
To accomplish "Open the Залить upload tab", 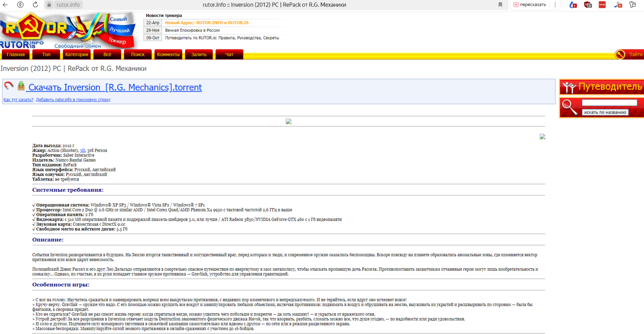I will (199, 54).
